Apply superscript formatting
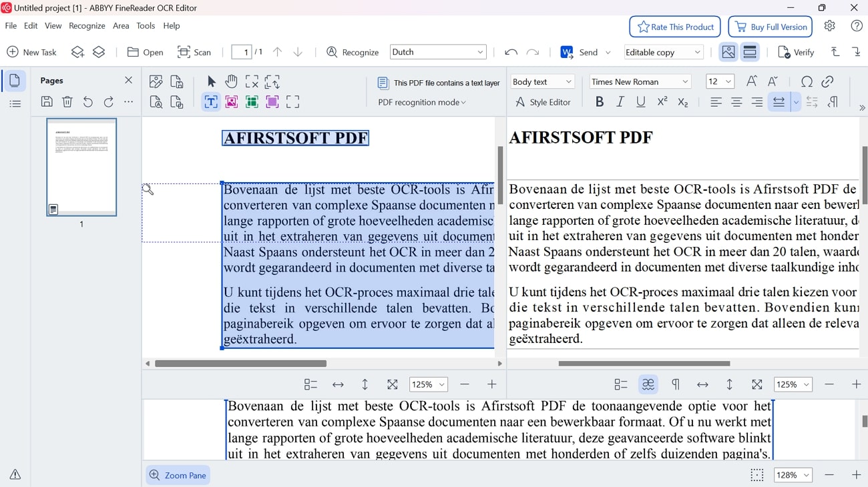Screen dimensions: 868x487 662,102
